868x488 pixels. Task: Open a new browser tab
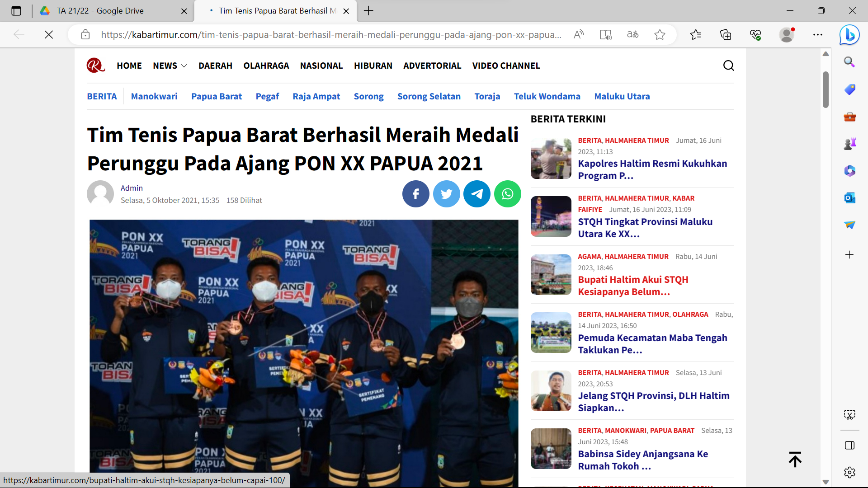click(x=369, y=11)
